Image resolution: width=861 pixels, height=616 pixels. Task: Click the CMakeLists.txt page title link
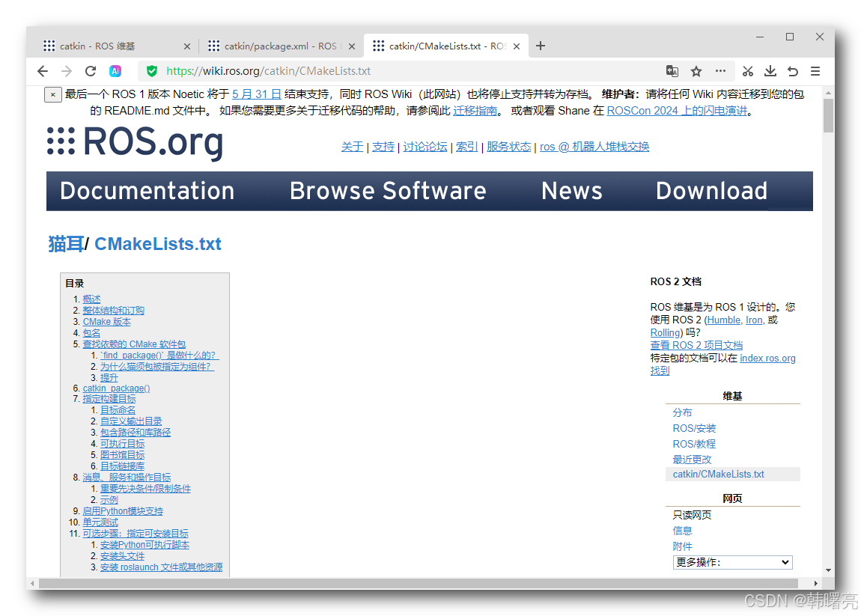point(157,244)
